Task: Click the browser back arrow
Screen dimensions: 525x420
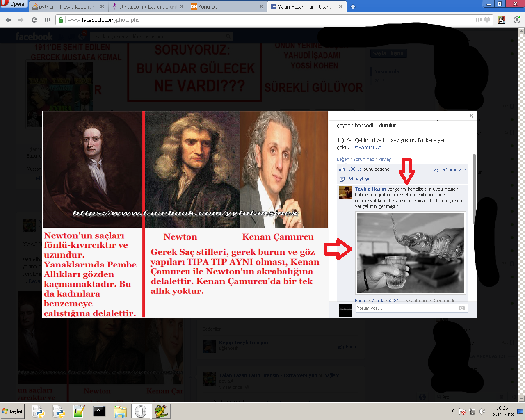Action: [x=8, y=20]
